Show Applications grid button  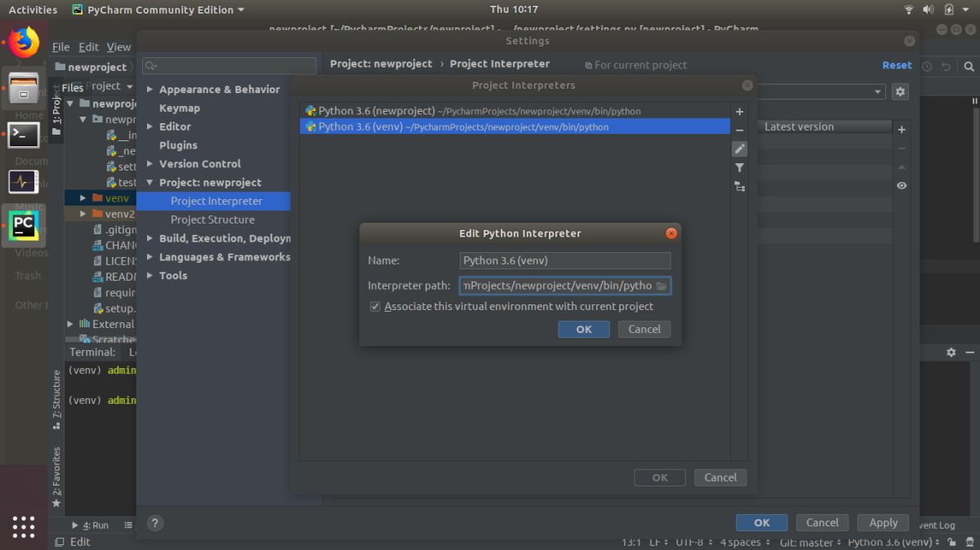(24, 526)
